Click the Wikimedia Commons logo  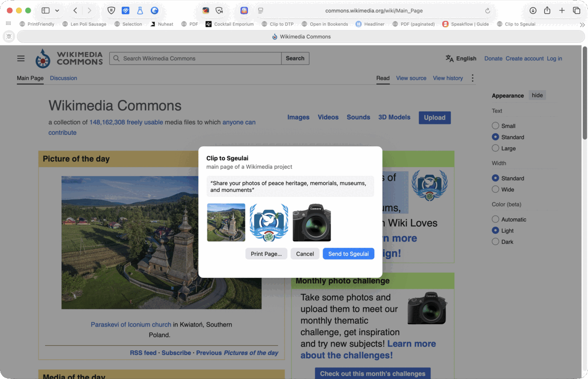(69, 58)
